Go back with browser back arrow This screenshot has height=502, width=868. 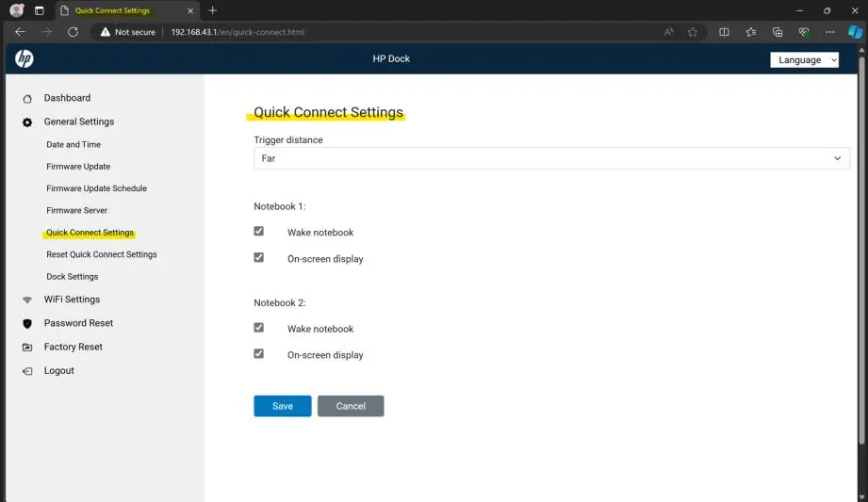pos(21,32)
